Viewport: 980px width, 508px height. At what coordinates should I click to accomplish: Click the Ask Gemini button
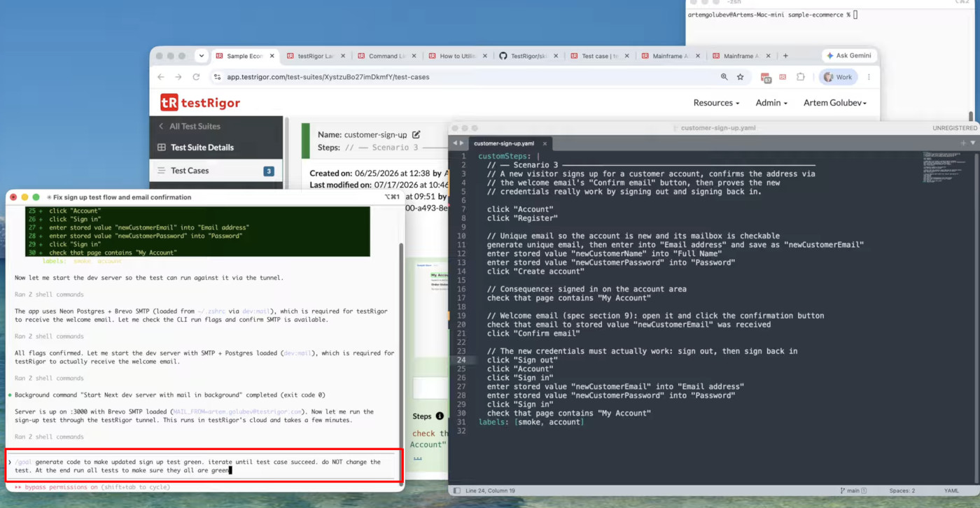849,56
